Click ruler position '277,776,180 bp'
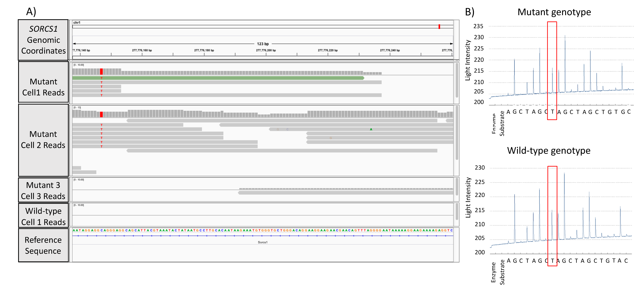The width and height of the screenshot is (644, 293). [204, 50]
